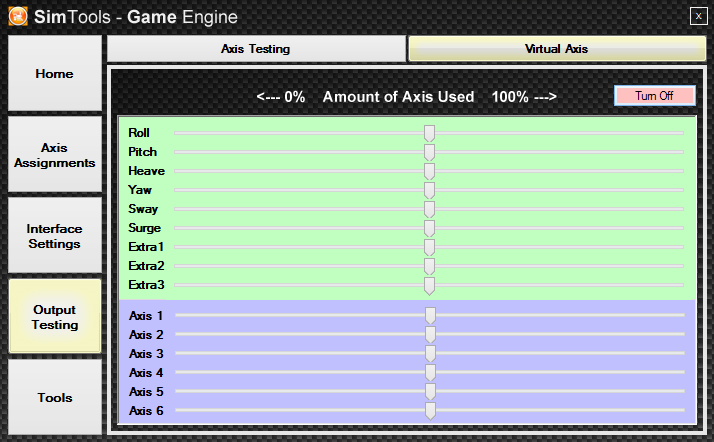
Task: Click the Pitch slider thumb
Action: (429, 152)
